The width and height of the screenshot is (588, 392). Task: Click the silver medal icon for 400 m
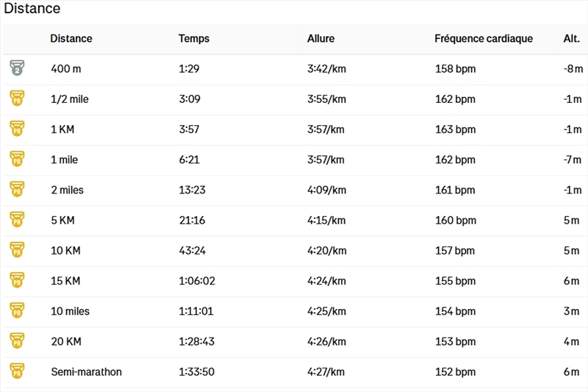point(17,68)
